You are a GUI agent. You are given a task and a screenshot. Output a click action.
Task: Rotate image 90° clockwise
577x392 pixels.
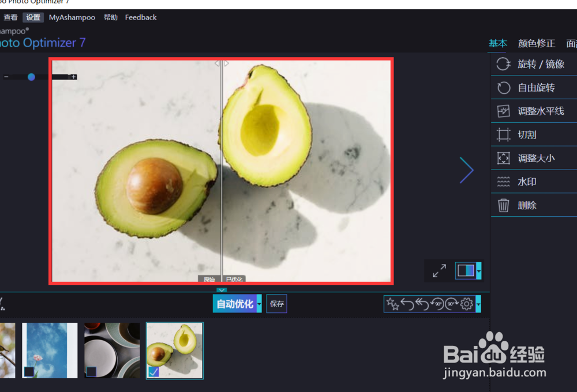[452, 304]
